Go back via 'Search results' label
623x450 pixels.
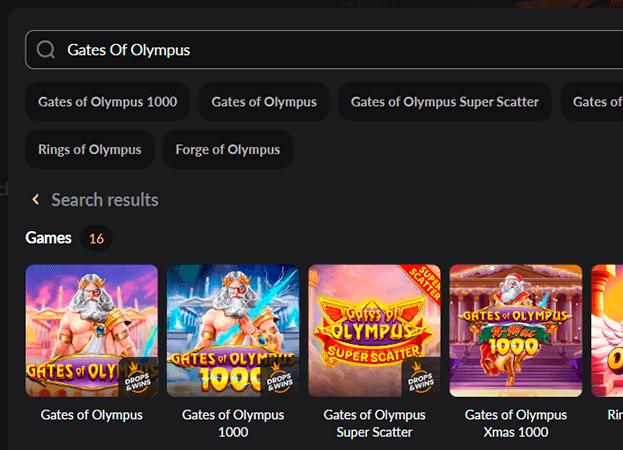[x=105, y=200]
